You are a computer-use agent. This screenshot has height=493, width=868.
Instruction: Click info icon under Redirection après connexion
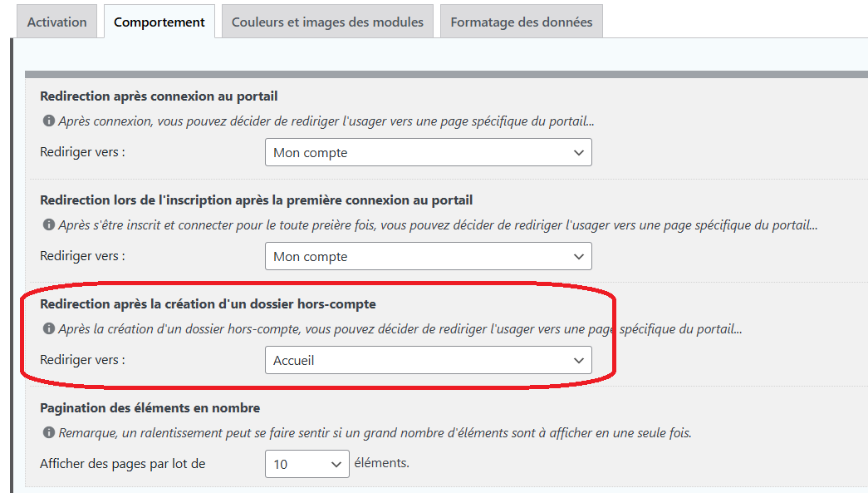point(48,121)
